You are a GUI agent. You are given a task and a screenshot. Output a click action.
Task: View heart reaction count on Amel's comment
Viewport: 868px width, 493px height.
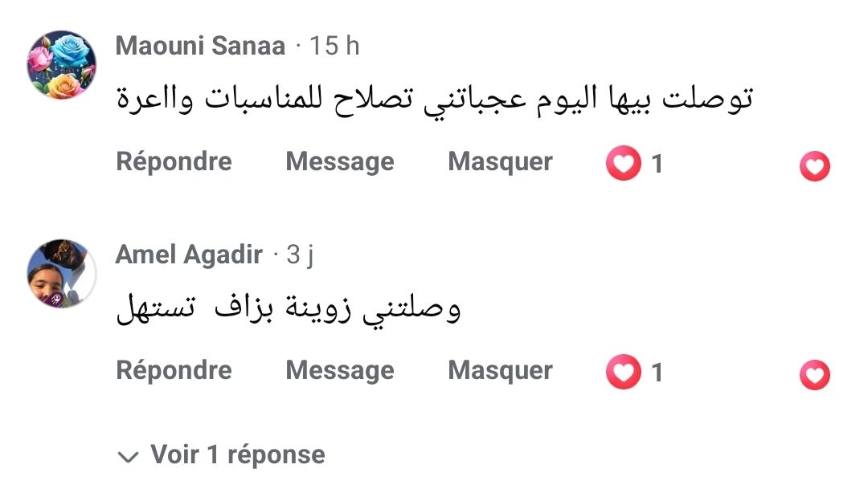(x=635, y=373)
